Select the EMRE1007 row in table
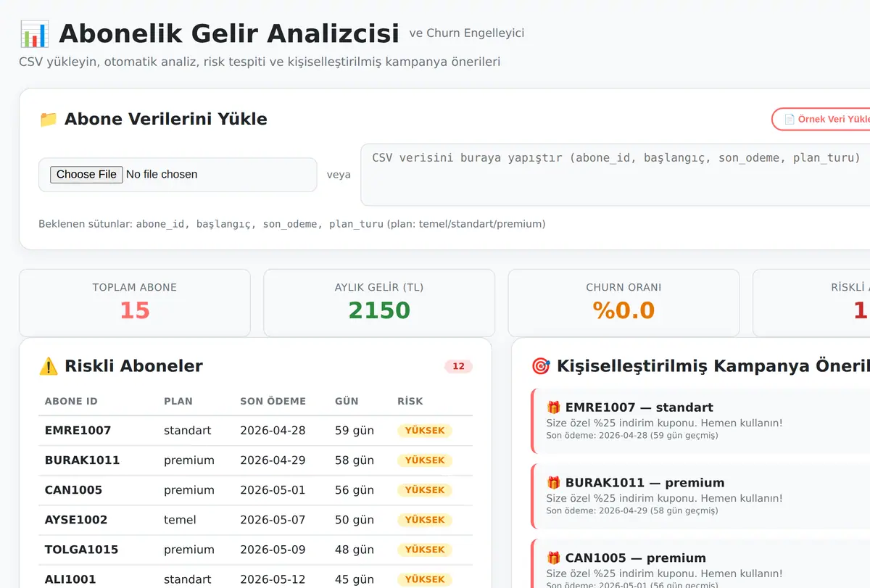The image size is (870, 588). pos(255,431)
